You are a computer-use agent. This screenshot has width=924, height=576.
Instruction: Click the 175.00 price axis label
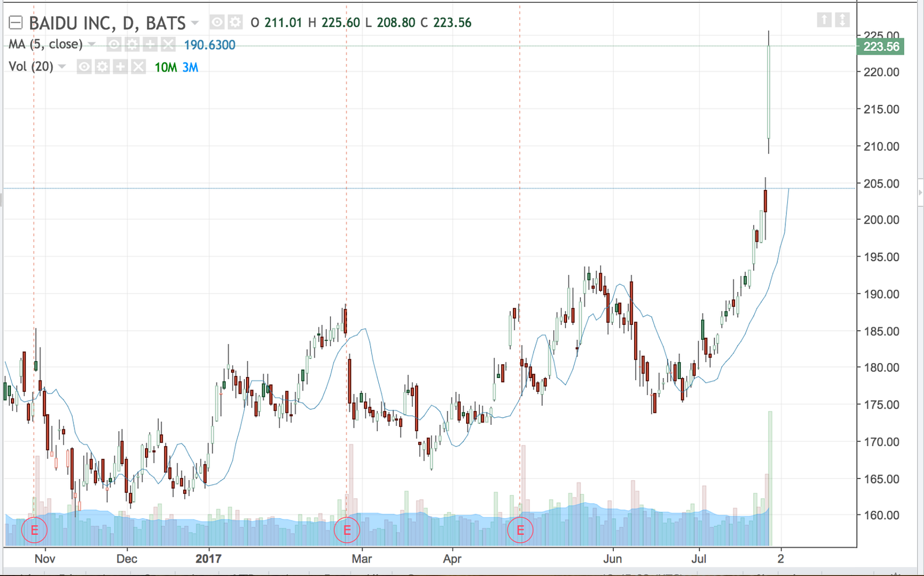pos(881,405)
